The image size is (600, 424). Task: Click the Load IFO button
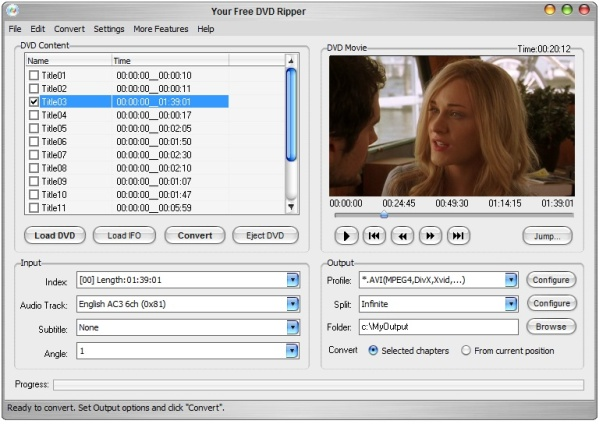pyautogui.click(x=124, y=235)
